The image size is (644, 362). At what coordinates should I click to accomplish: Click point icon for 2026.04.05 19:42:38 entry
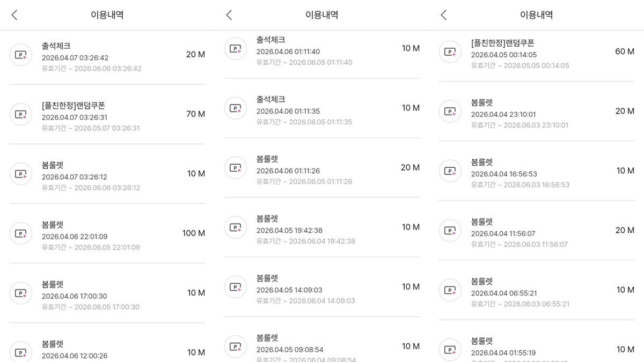pyautogui.click(x=236, y=227)
